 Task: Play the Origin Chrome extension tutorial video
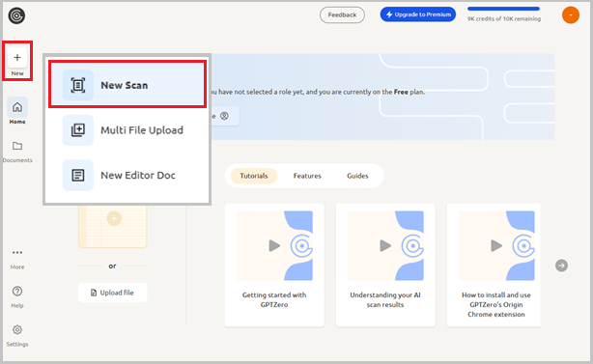coord(496,245)
